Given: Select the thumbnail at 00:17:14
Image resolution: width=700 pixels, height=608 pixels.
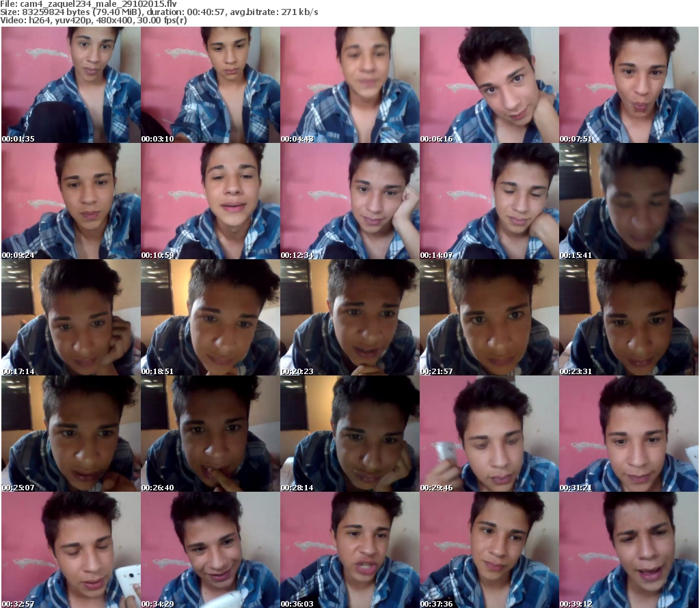Looking at the screenshot, I should [71, 317].
